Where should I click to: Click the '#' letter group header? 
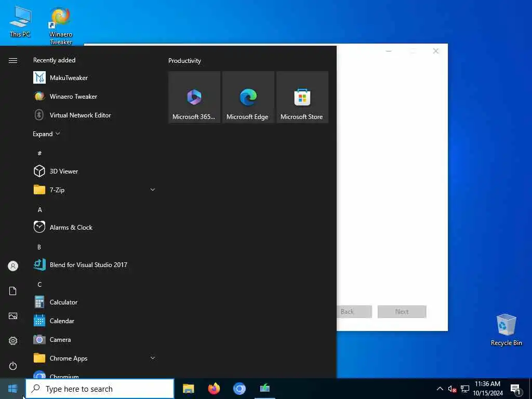(39, 153)
